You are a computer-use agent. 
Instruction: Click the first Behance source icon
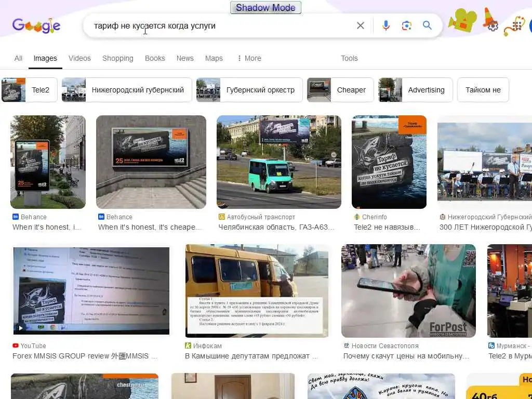15,217
